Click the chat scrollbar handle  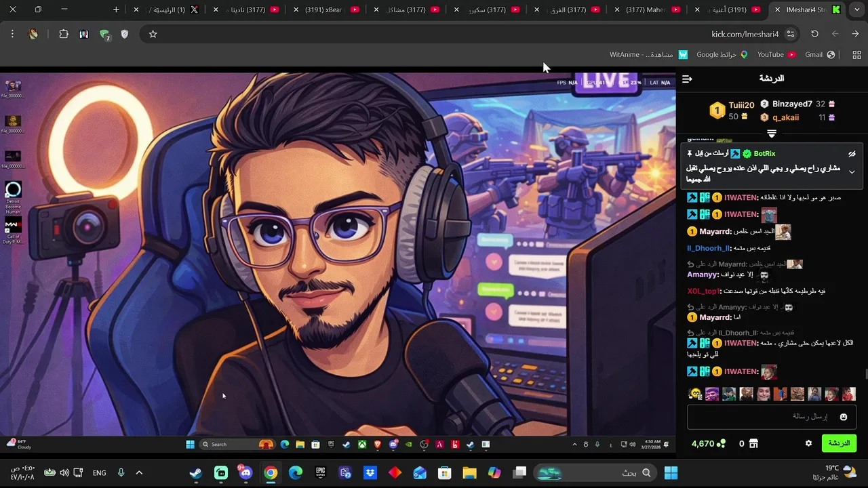click(x=865, y=375)
